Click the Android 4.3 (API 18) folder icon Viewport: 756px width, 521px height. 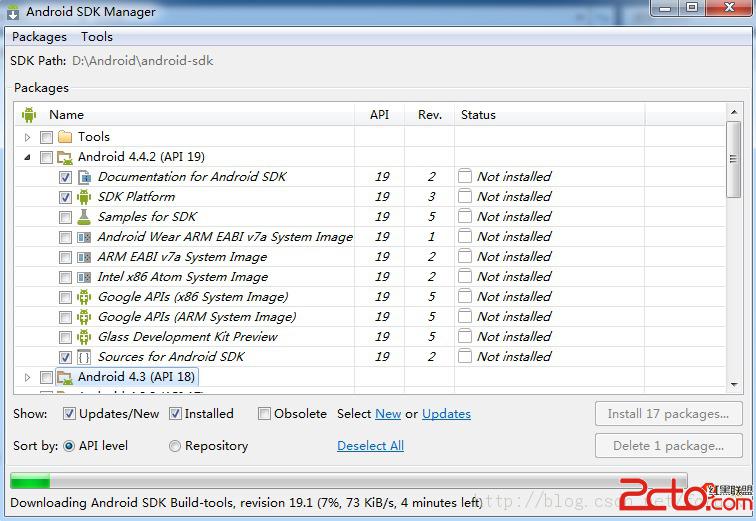pos(65,377)
